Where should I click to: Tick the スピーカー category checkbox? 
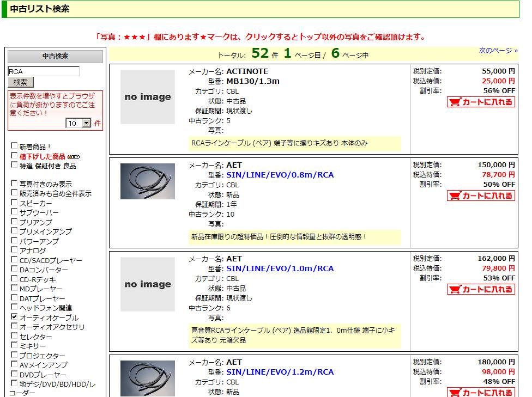tap(14, 203)
